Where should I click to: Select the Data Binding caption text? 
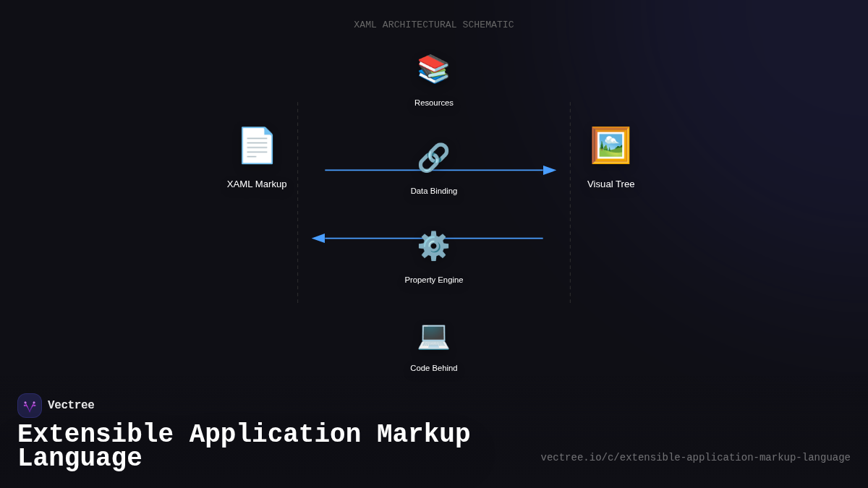pos(434,191)
